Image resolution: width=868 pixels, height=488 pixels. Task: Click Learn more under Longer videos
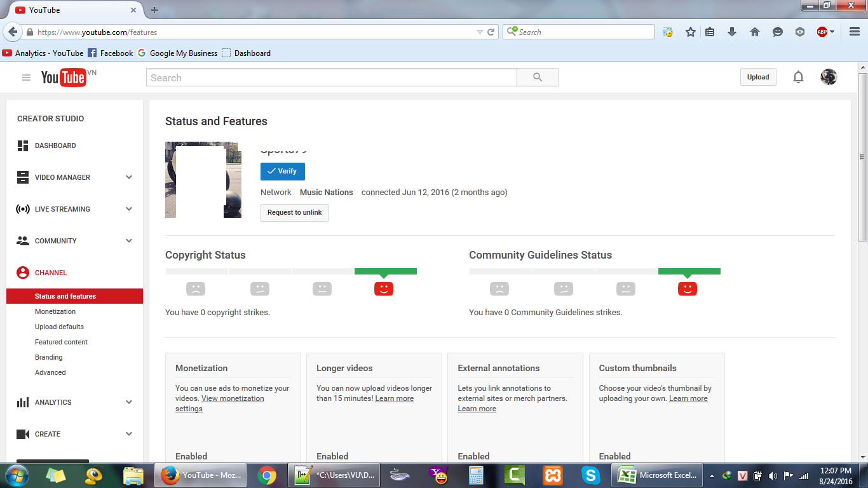point(394,398)
